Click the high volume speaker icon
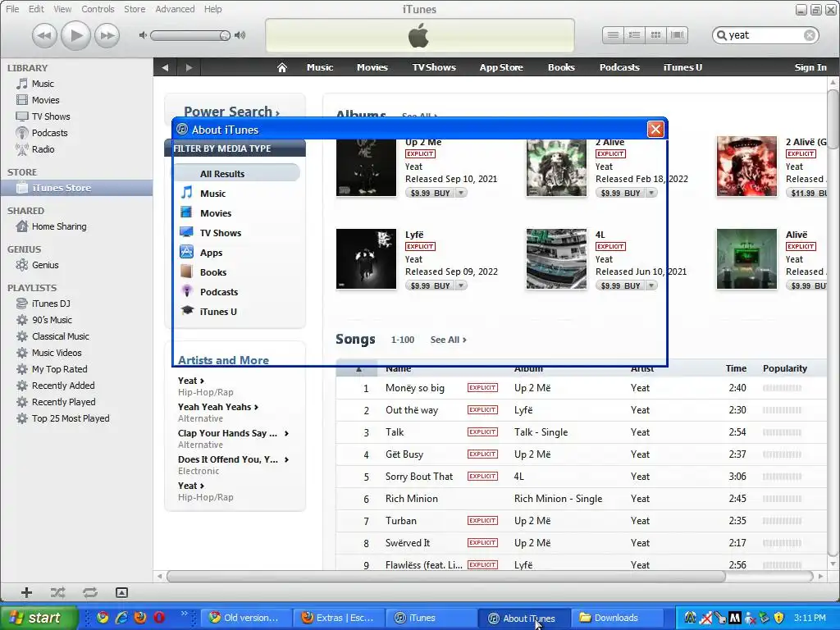 click(240, 35)
